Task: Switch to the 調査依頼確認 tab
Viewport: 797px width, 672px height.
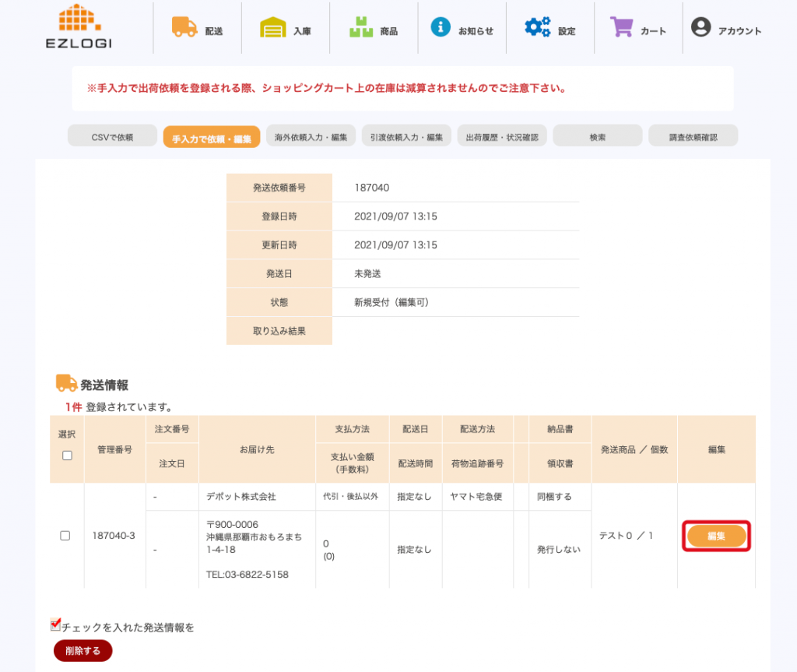Action: pos(693,137)
